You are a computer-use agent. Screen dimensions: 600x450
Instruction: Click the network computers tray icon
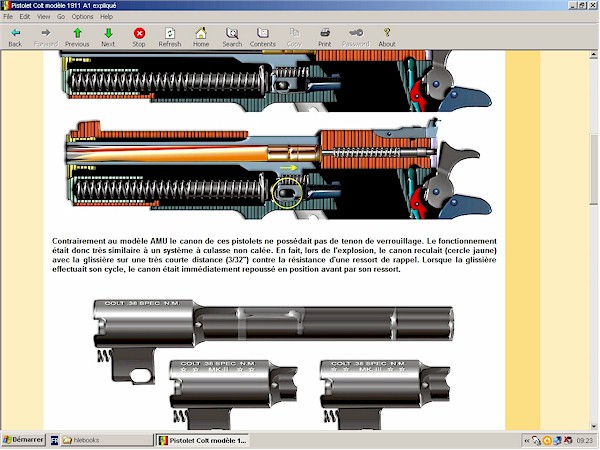pyautogui.click(x=558, y=441)
